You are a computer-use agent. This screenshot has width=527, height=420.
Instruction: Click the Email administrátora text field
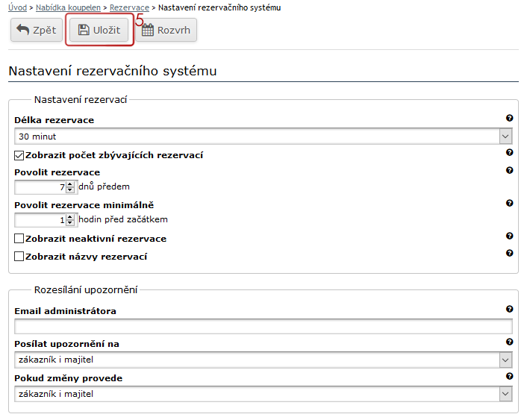coord(263,326)
